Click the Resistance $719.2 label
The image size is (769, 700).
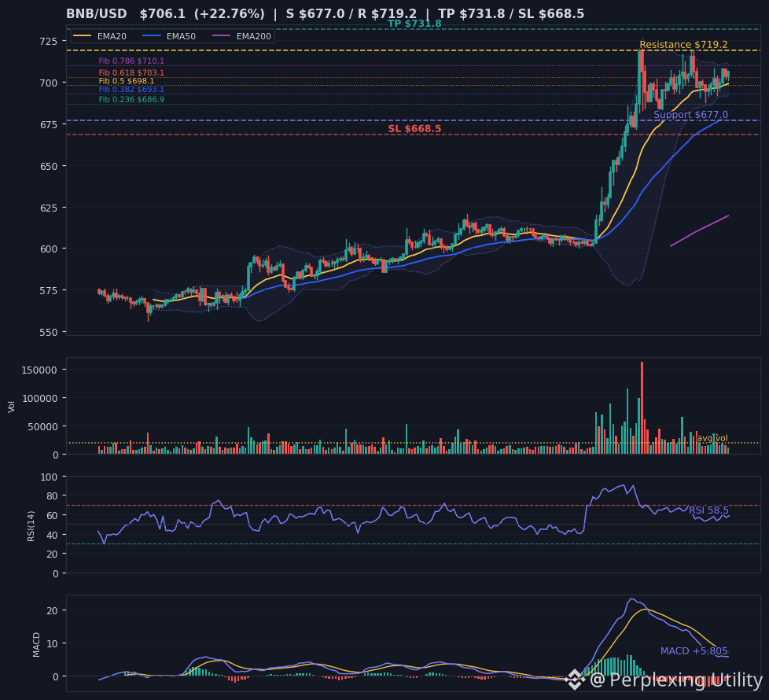pos(683,45)
